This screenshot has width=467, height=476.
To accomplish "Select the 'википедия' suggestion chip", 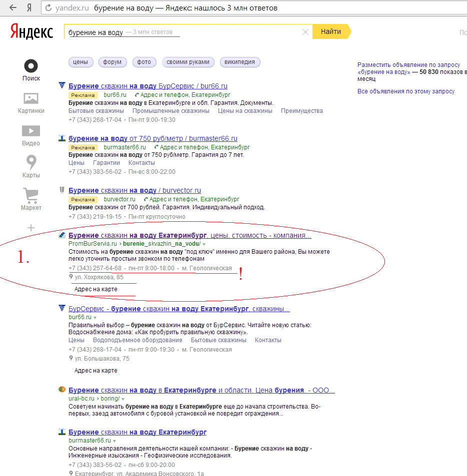I will pos(239,62).
